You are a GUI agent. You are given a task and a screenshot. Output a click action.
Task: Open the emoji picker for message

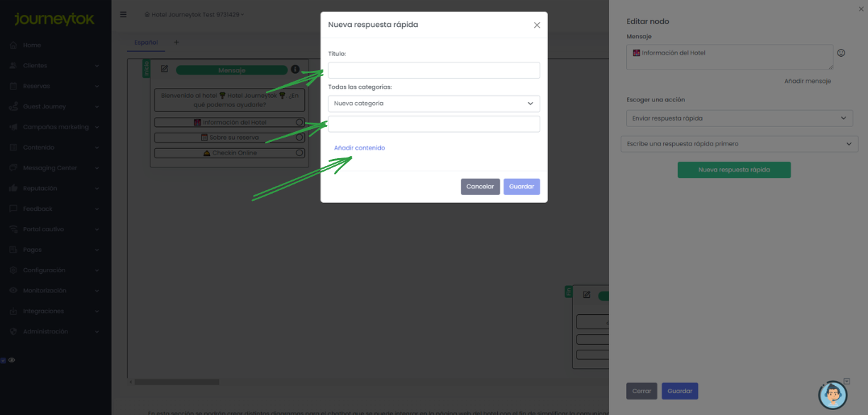[x=841, y=52]
